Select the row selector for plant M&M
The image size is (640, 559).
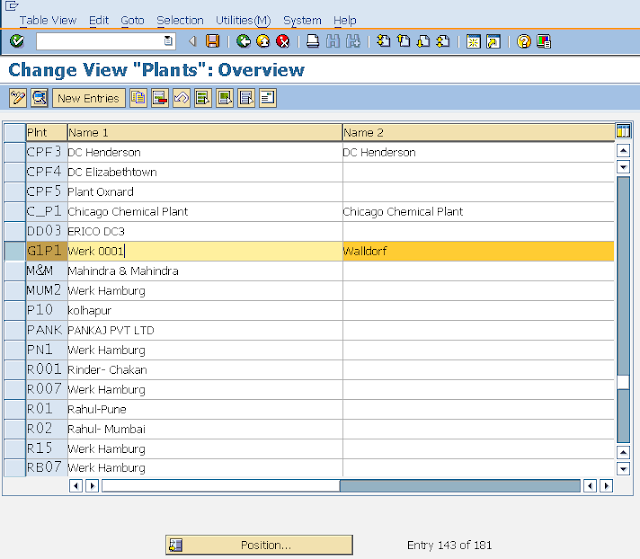[x=15, y=271]
